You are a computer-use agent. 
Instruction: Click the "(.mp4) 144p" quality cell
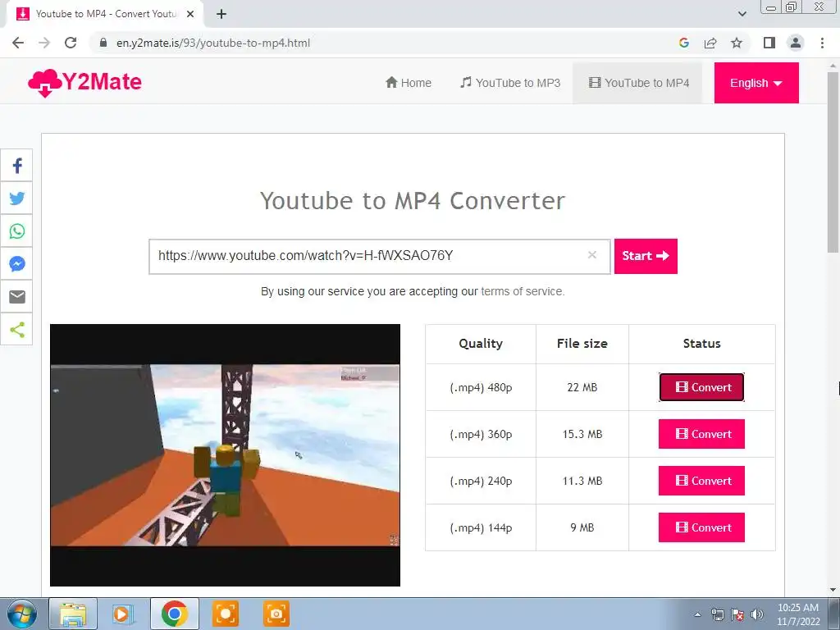[481, 527]
